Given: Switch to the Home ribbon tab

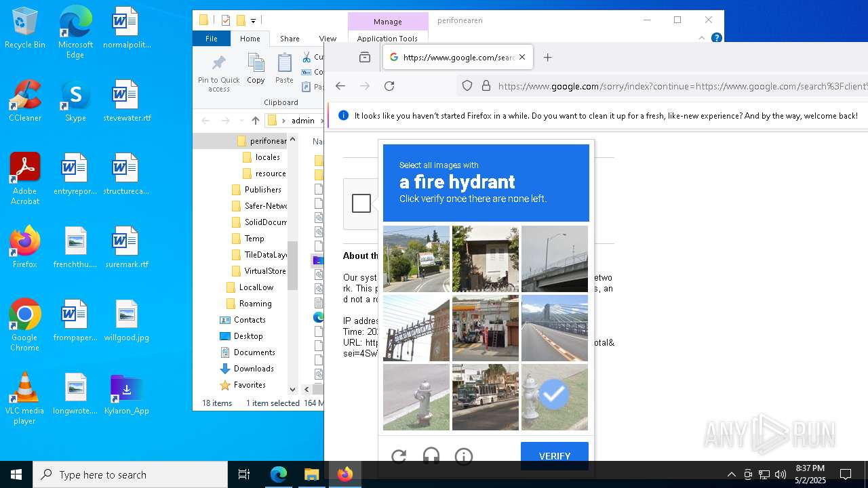Looking at the screenshot, I should (250, 39).
